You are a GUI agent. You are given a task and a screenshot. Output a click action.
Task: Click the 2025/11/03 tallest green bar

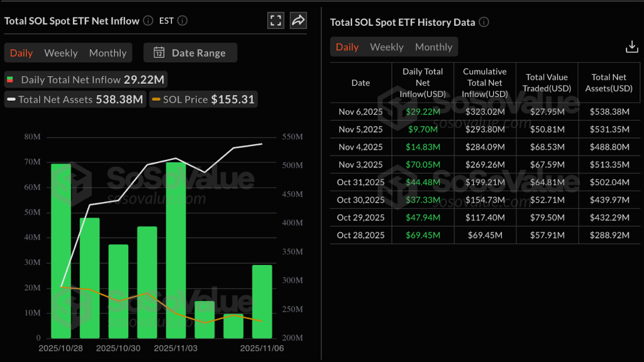176,250
